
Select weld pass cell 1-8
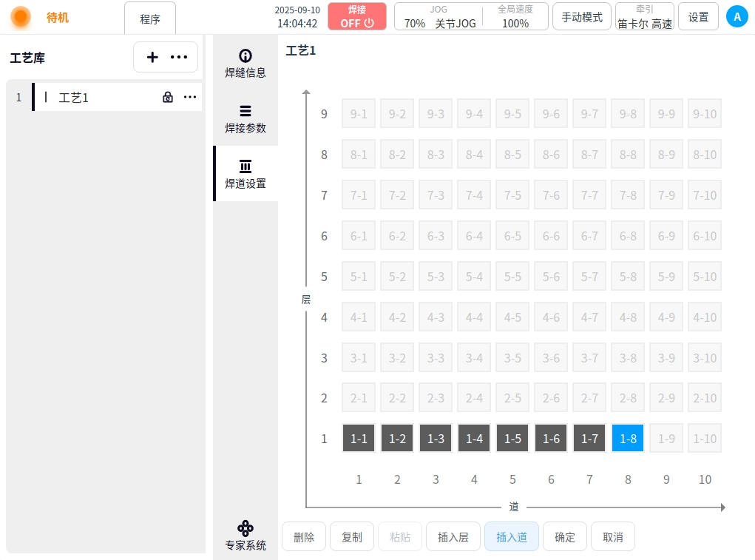pos(628,439)
